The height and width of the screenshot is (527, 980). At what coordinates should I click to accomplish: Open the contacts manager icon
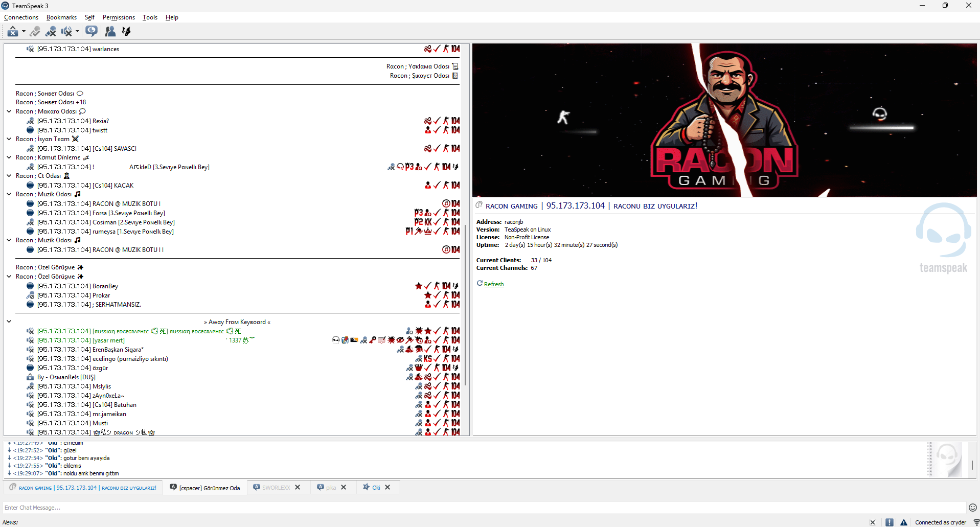pyautogui.click(x=110, y=32)
